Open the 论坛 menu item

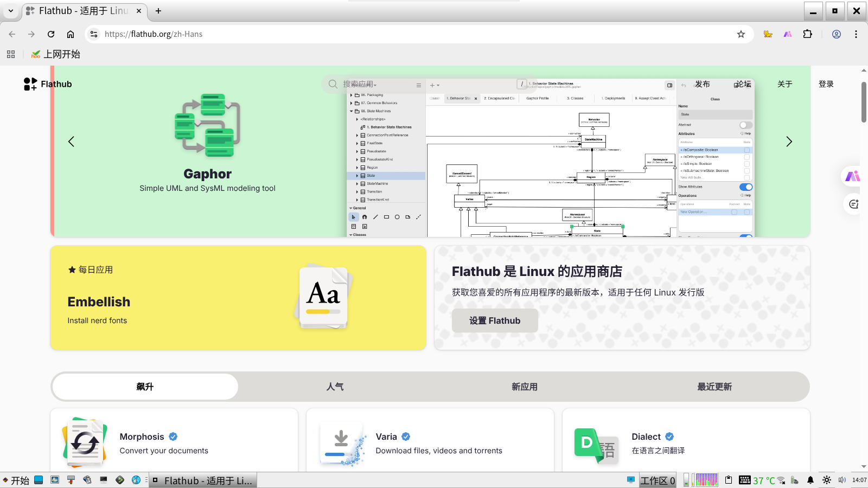pyautogui.click(x=743, y=84)
